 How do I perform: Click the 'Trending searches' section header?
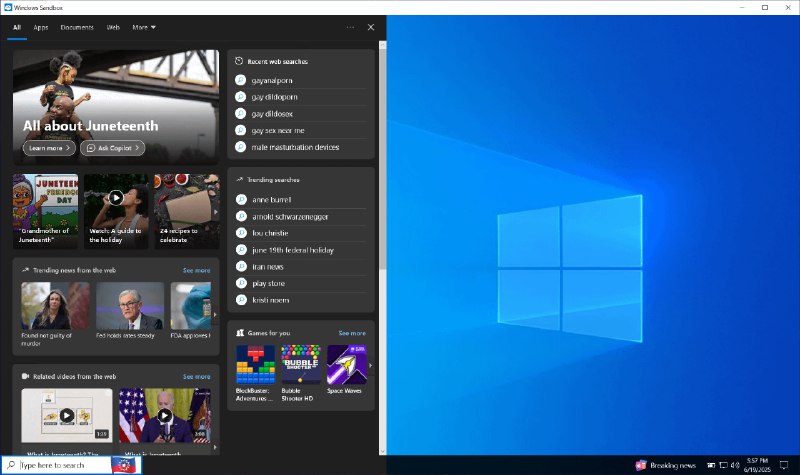[273, 180]
